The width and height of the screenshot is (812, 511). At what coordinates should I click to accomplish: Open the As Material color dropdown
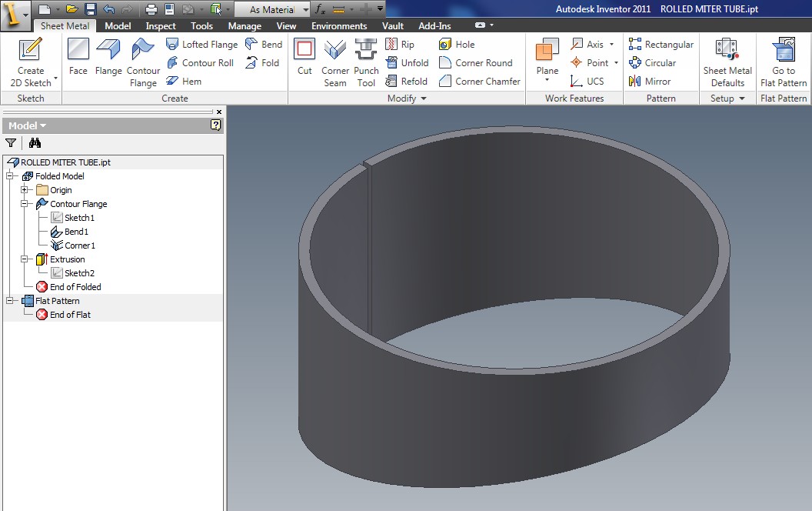point(305,10)
